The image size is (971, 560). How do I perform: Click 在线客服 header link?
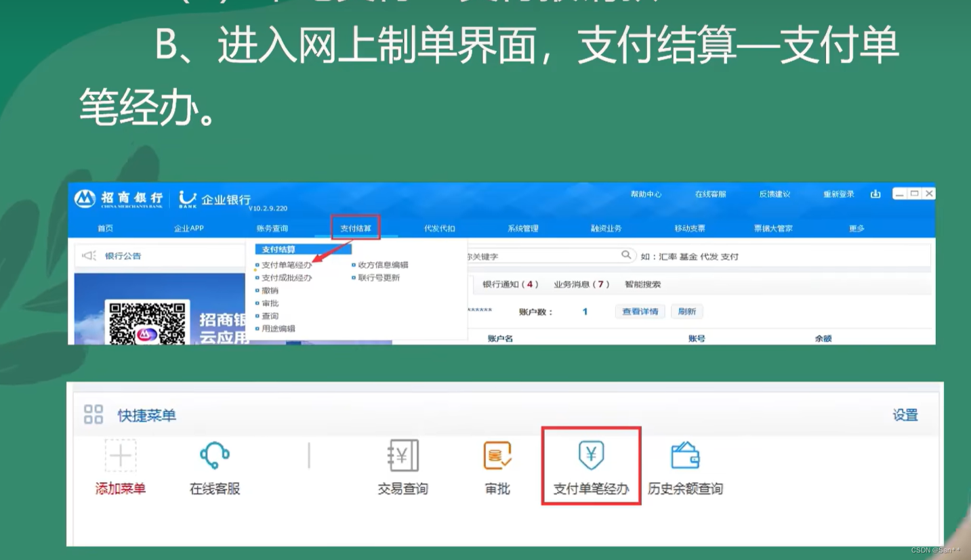click(710, 194)
